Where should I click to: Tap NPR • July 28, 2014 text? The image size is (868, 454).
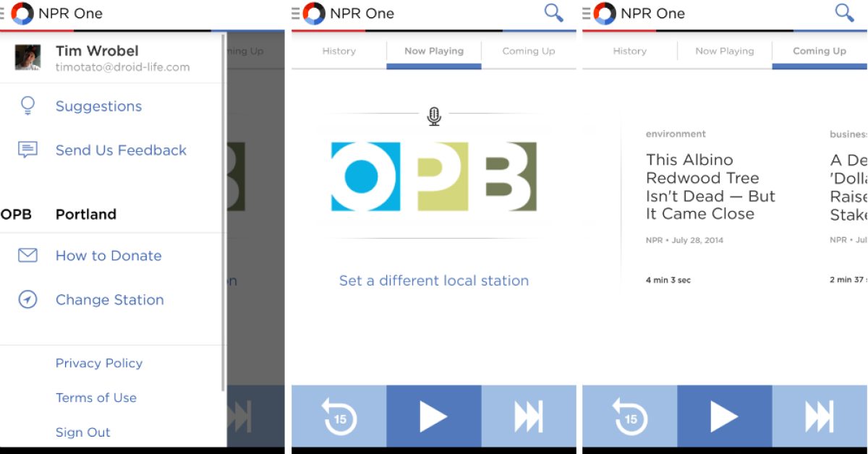tap(684, 240)
